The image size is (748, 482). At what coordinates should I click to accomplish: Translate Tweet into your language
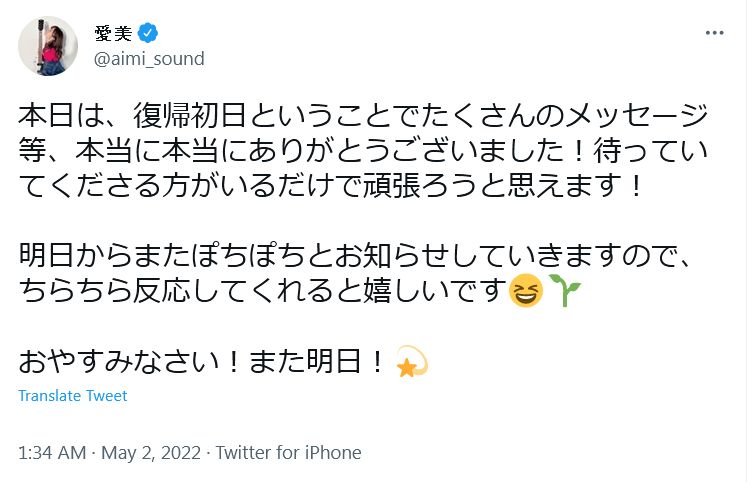(73, 395)
